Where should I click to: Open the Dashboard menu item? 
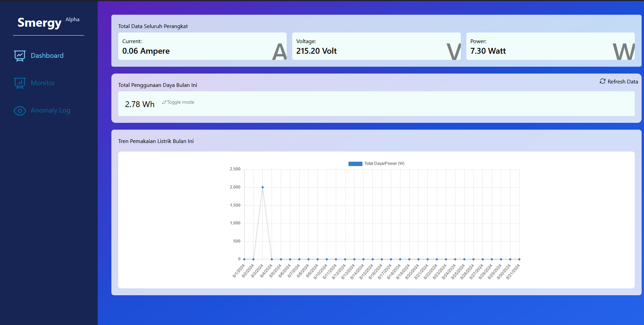tap(47, 56)
